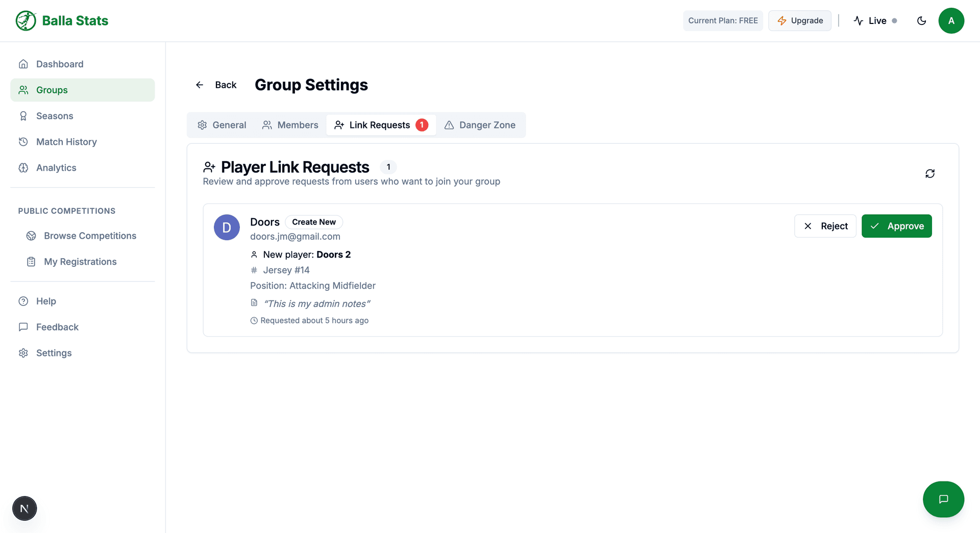Click the refresh icon on Player Link Requests
980x533 pixels.
coord(930,173)
